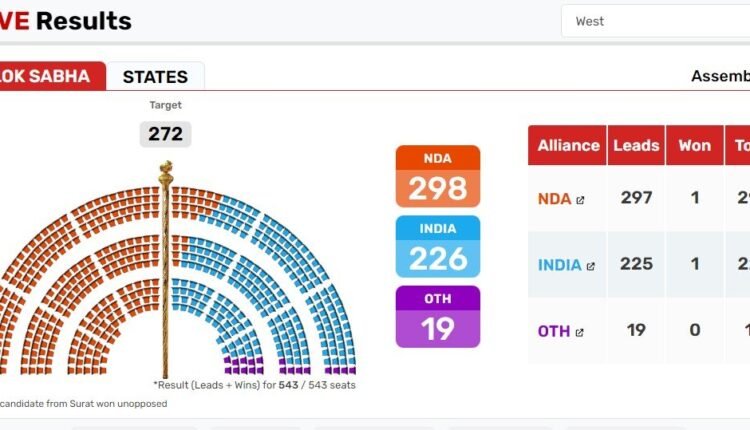Click the external link icon beside INDIA

tap(590, 266)
